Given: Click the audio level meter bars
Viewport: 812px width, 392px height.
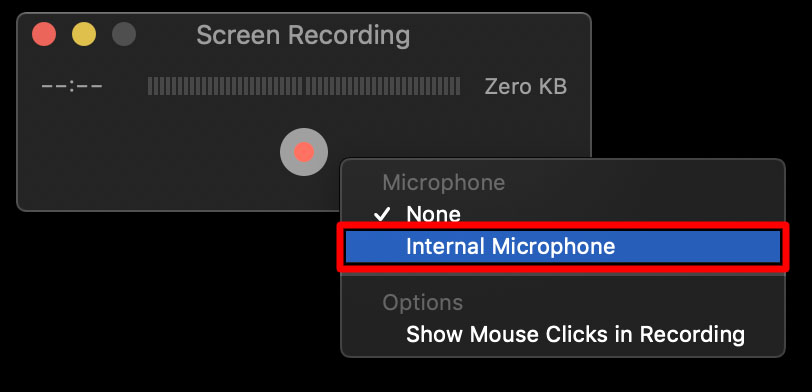Looking at the screenshot, I should 304,86.
